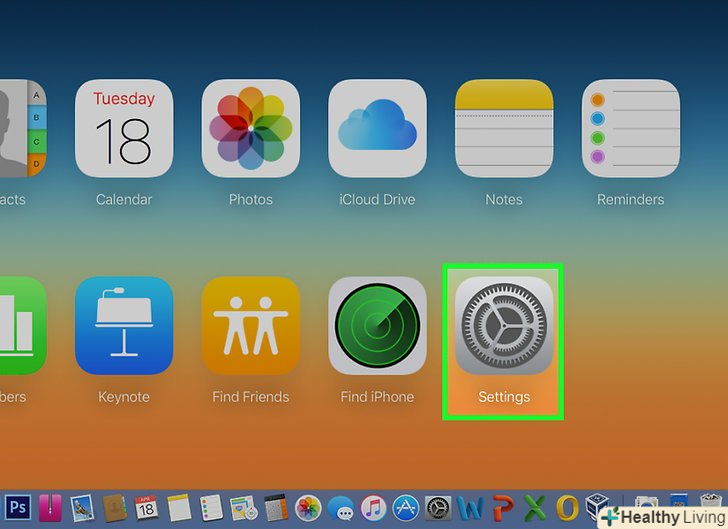Open the iCloud Notes app

(504, 128)
